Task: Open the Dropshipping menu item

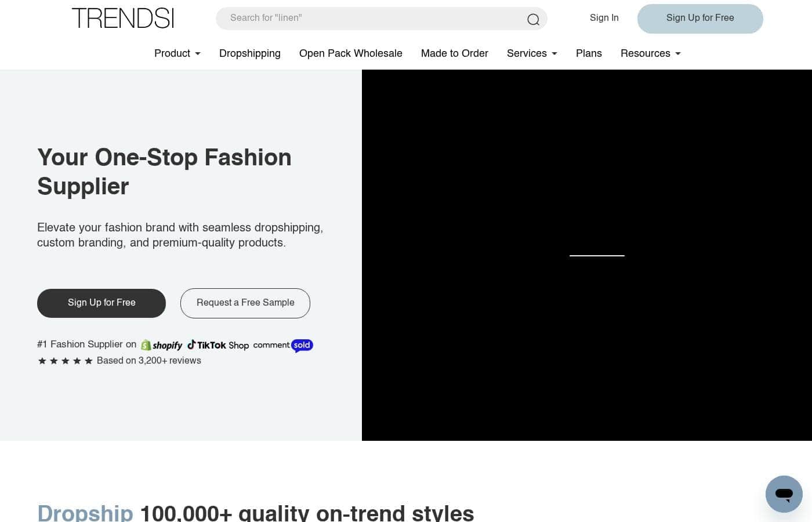Action: tap(250, 53)
